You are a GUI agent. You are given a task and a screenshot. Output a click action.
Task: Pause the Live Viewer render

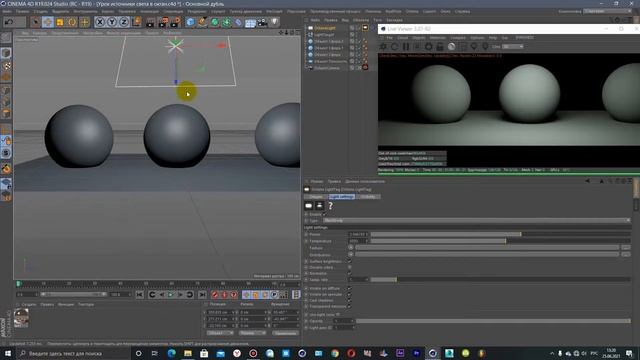[406, 47]
